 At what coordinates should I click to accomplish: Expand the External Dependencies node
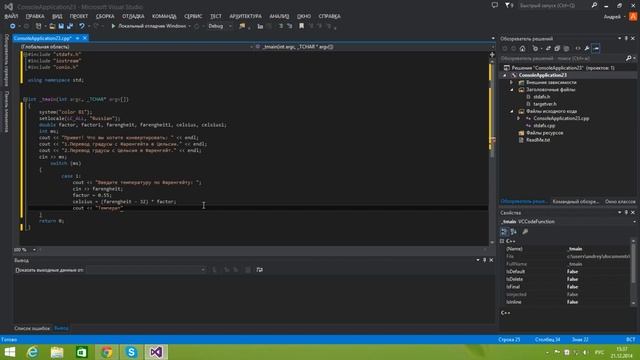(x=512, y=82)
